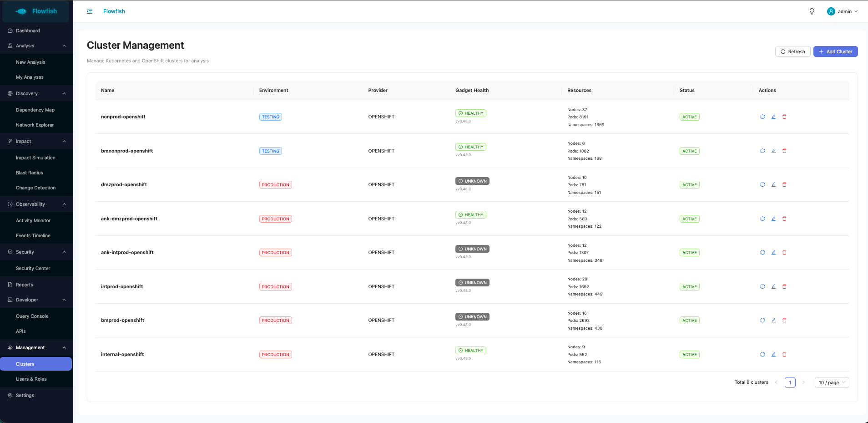Delete the ank-dmzprod-openshift cluster
This screenshot has width=868, height=423.
(x=784, y=219)
